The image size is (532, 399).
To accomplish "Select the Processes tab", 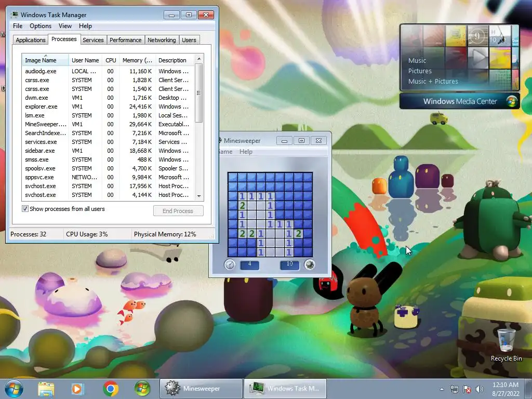I will pyautogui.click(x=64, y=39).
